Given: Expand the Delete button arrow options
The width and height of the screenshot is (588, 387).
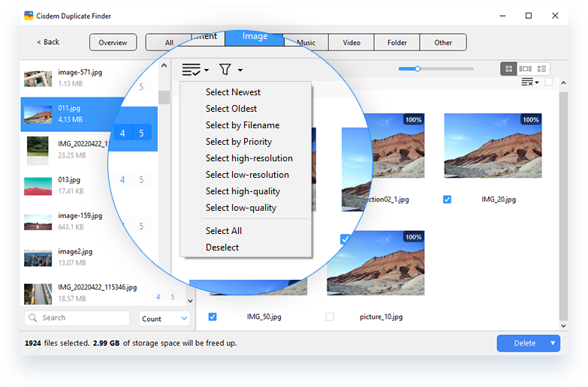Looking at the screenshot, I should point(553,343).
